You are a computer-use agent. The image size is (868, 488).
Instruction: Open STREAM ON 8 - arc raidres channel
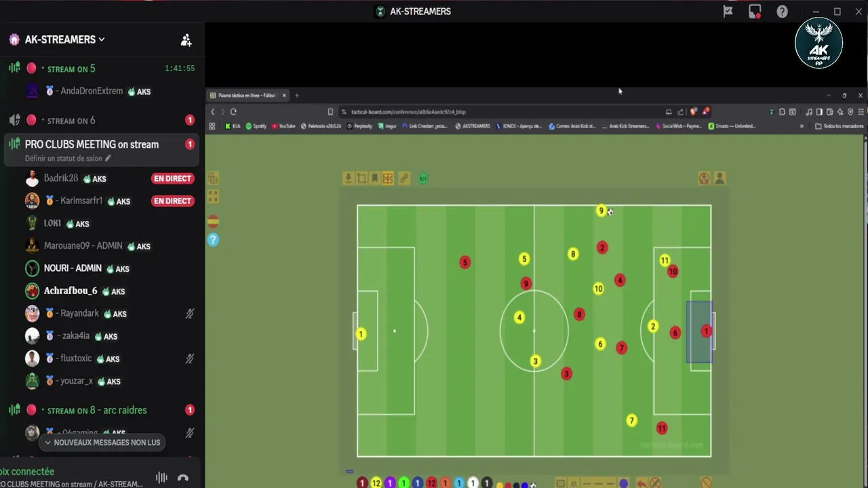pyautogui.click(x=96, y=410)
